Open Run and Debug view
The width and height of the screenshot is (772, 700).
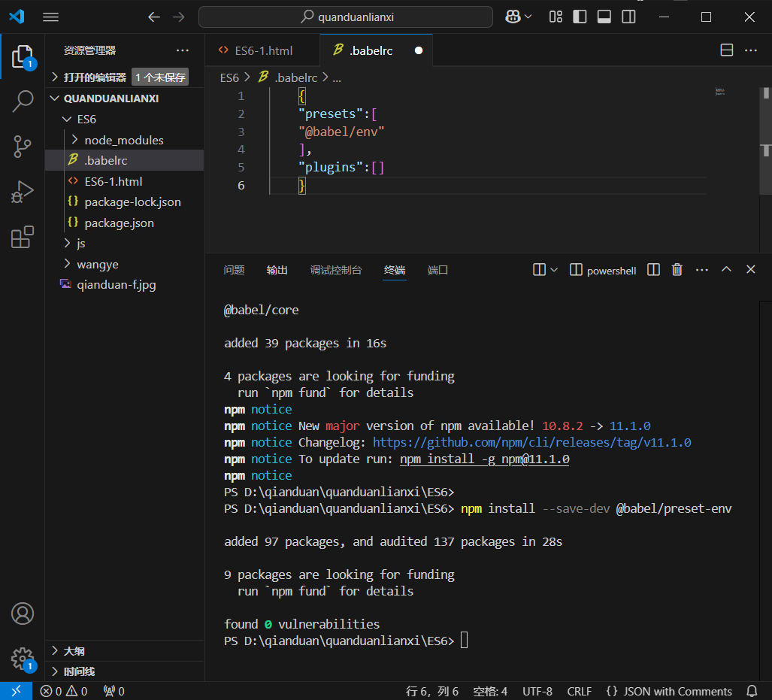coord(23,192)
